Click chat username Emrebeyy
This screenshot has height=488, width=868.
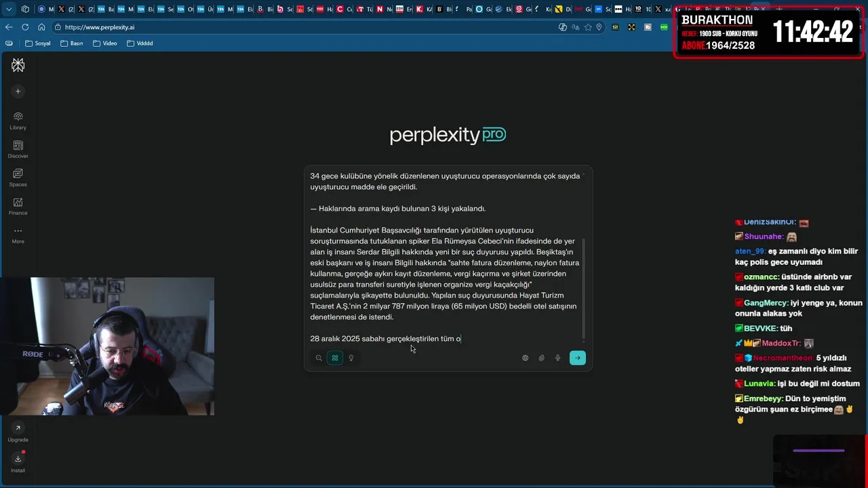[764, 399]
